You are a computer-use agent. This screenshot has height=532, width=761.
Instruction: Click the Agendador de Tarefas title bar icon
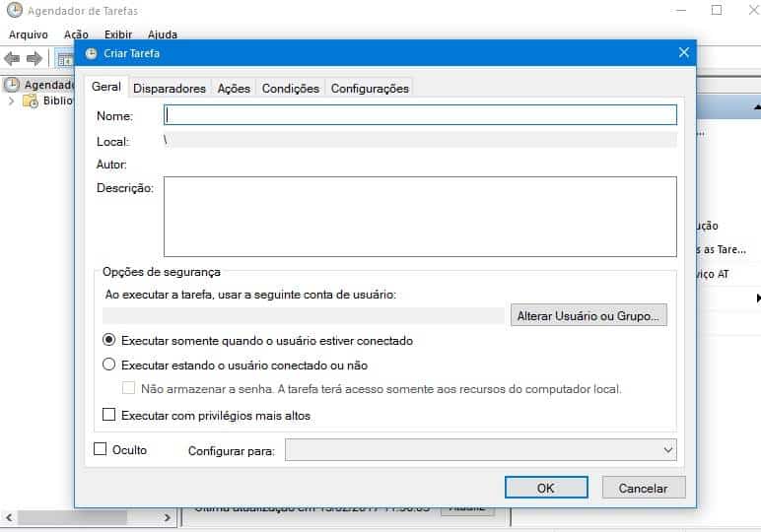pos(14,11)
